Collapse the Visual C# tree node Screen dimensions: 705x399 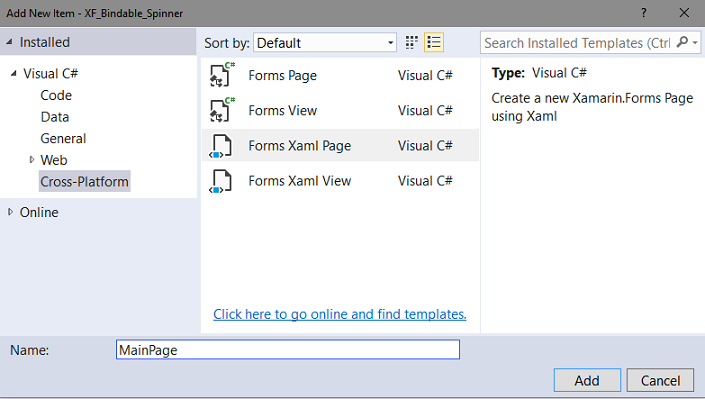coord(13,73)
